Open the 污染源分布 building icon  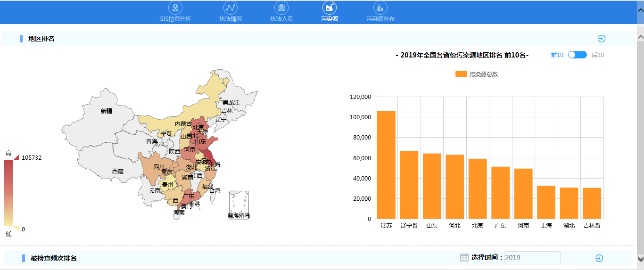tap(380, 8)
